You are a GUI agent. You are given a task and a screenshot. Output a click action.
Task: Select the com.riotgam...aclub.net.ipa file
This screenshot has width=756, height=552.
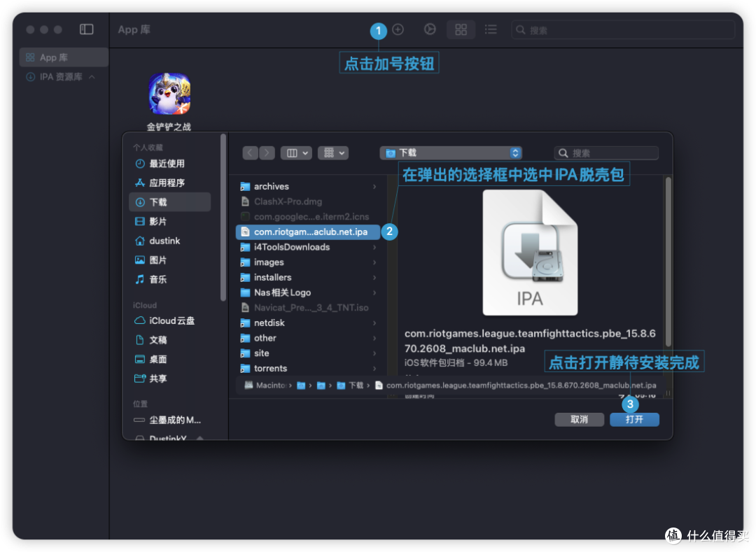[x=309, y=232]
